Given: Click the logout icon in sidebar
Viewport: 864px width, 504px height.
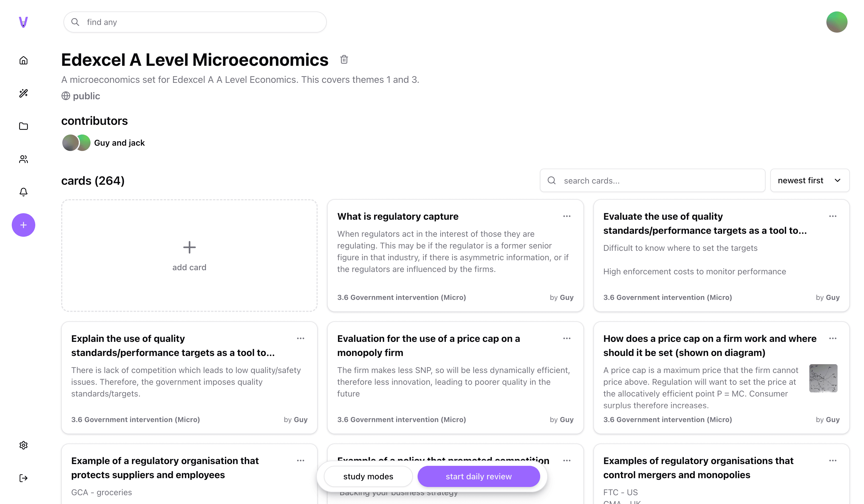Looking at the screenshot, I should pos(23,478).
